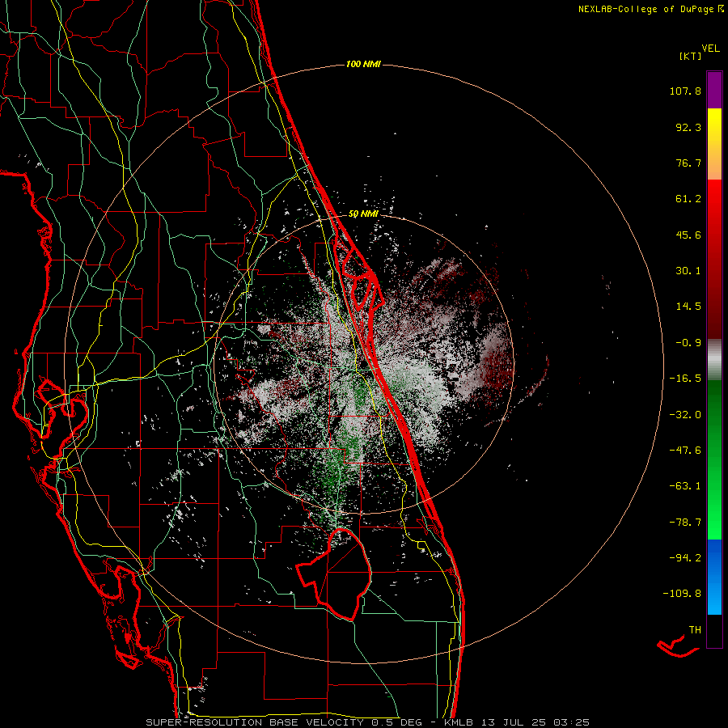Click the 30.1 velocity scale value
The image size is (728, 728).
click(x=688, y=271)
